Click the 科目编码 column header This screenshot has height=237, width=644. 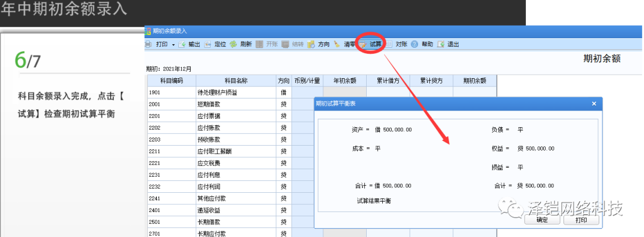[172, 81]
